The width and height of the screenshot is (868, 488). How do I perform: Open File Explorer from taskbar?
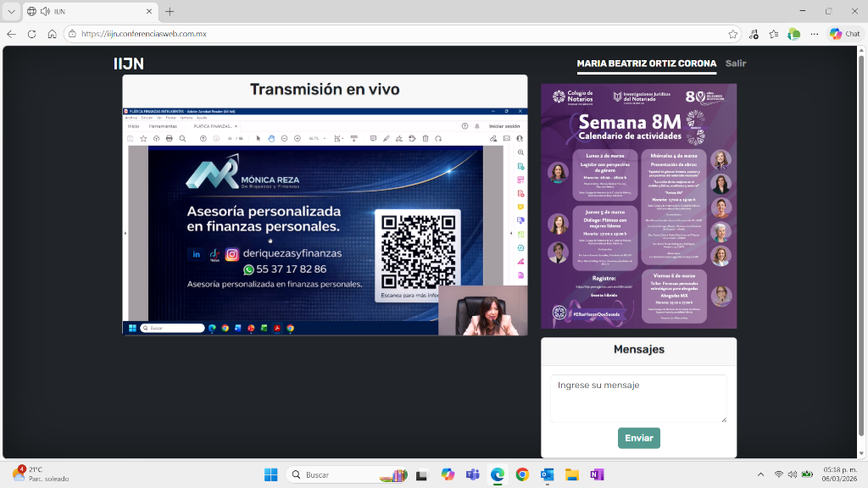[x=572, y=474]
